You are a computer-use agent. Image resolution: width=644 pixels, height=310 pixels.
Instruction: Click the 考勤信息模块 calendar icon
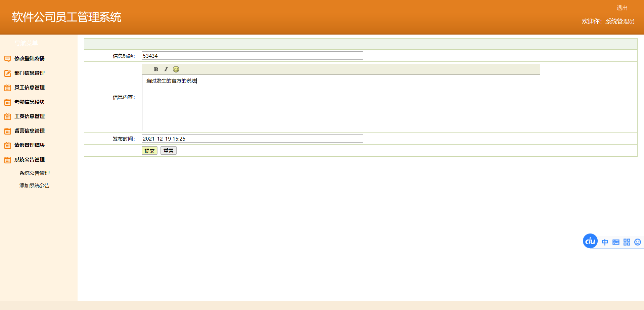(x=8, y=102)
